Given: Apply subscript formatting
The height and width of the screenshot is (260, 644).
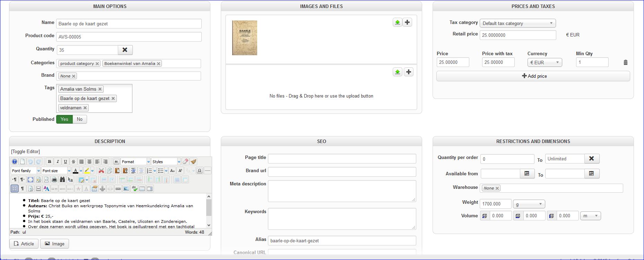Looking at the screenshot, I should click(x=172, y=170).
